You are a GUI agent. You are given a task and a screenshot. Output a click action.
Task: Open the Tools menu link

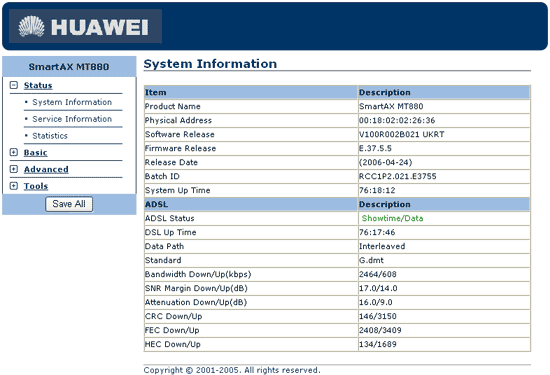(36, 186)
